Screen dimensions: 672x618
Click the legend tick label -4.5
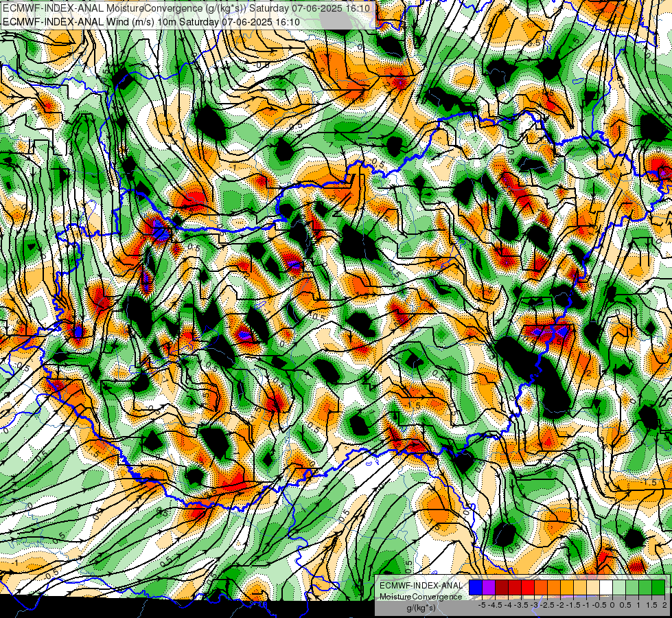click(x=495, y=605)
